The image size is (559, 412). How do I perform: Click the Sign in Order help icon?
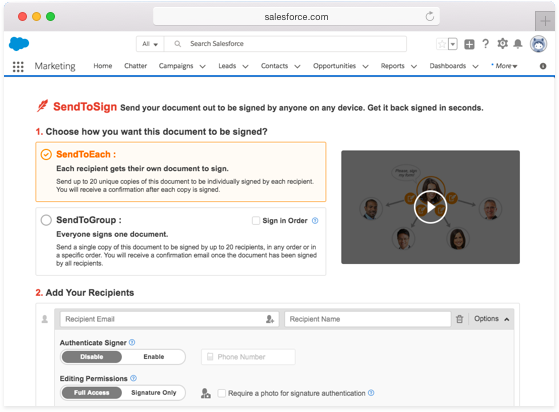click(315, 221)
